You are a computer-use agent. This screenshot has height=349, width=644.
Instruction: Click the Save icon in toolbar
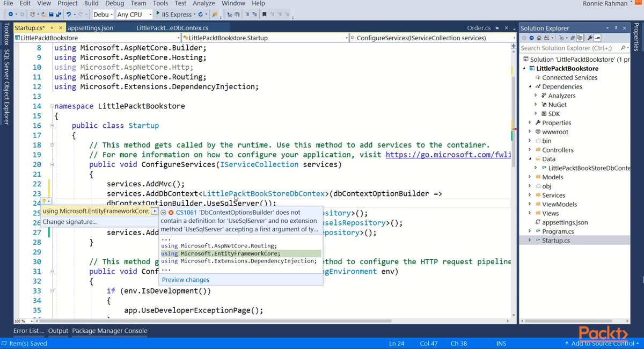pos(51,14)
